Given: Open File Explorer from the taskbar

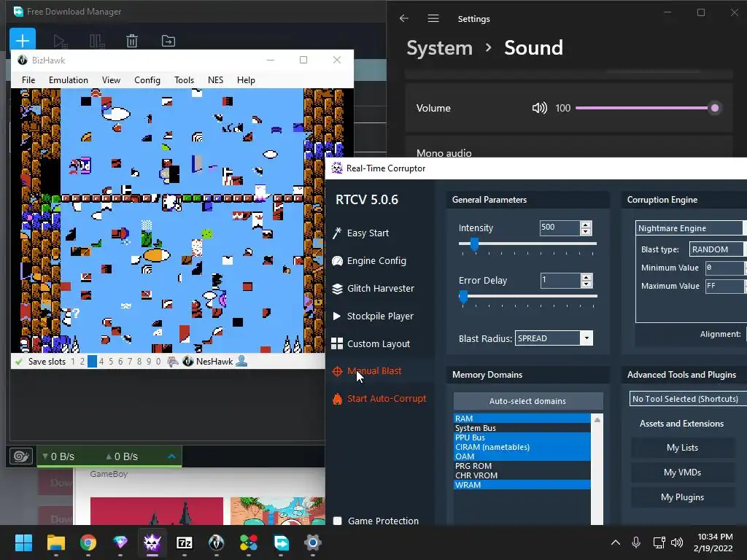Looking at the screenshot, I should [x=55, y=542].
